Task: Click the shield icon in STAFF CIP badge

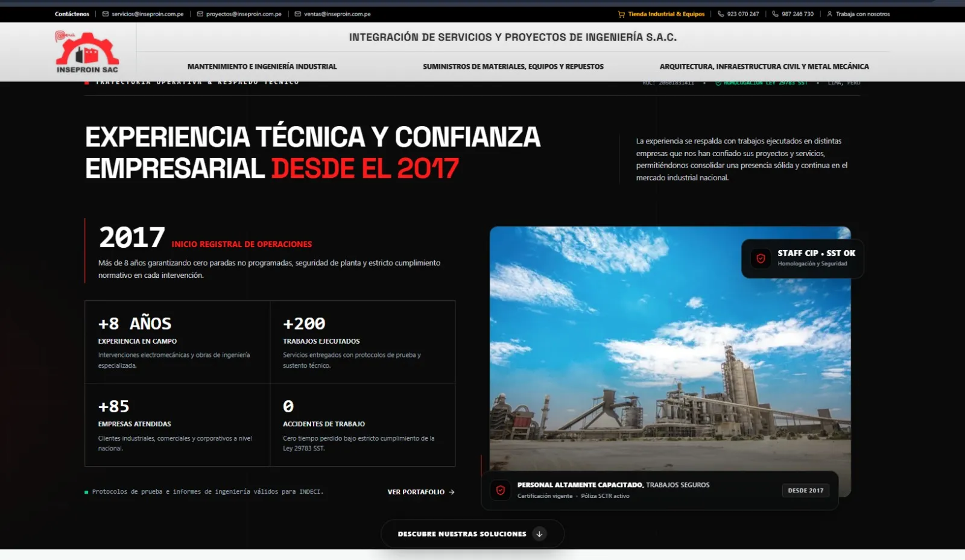Action: pyautogui.click(x=761, y=259)
